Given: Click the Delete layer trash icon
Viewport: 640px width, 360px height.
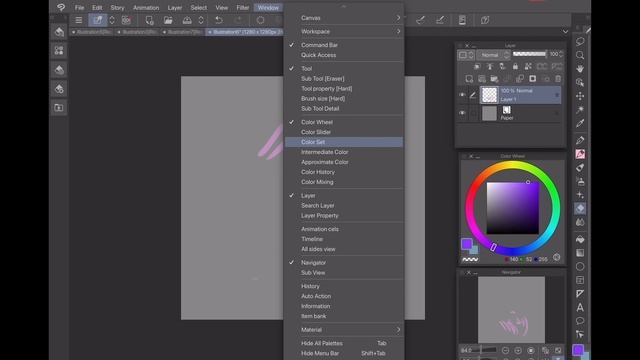Looking at the screenshot, I should click(x=558, y=79).
